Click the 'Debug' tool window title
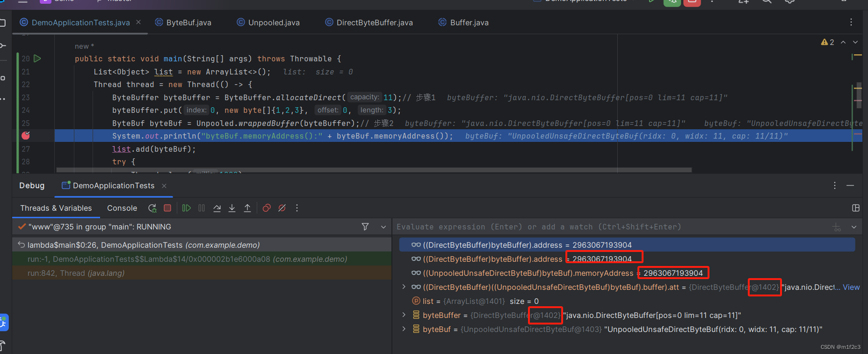 32,185
